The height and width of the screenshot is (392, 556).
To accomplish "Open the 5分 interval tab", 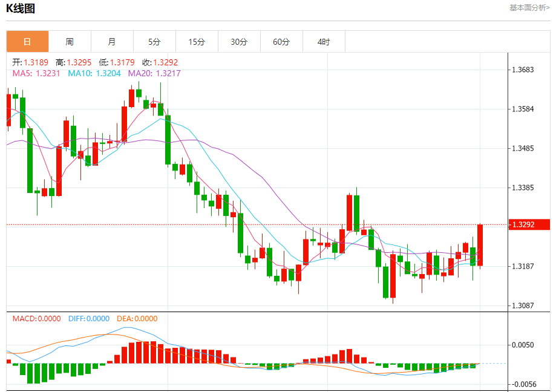I will [155, 42].
